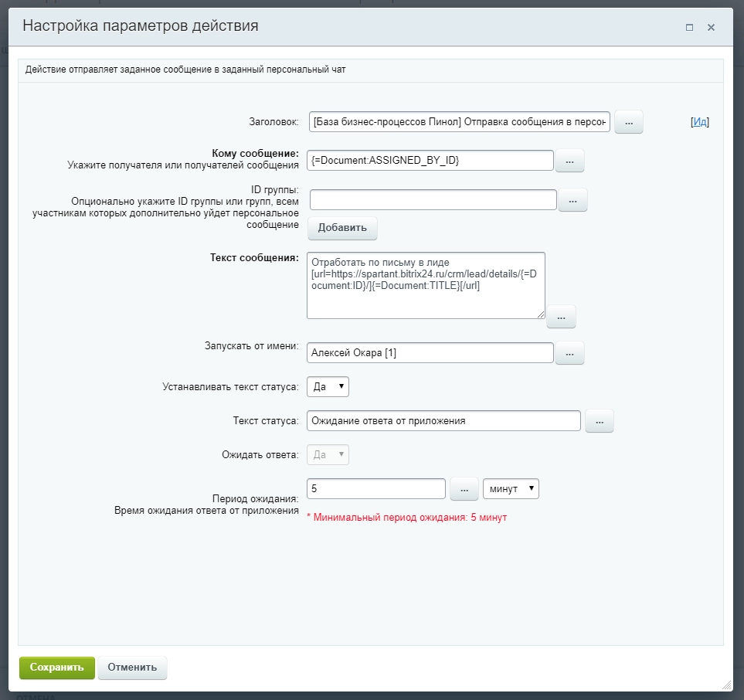Focus the Заголовок text input

click(459, 122)
